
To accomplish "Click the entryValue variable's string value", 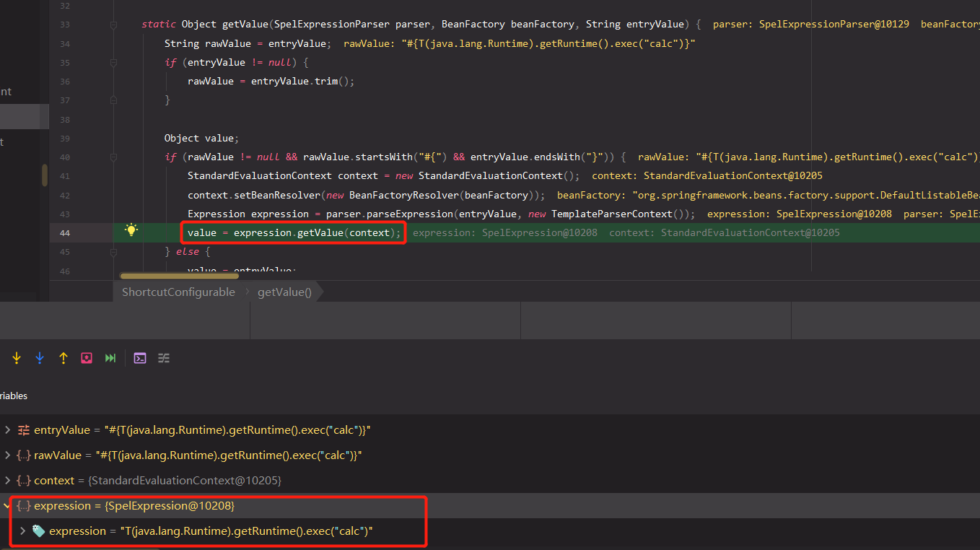I will coord(237,430).
